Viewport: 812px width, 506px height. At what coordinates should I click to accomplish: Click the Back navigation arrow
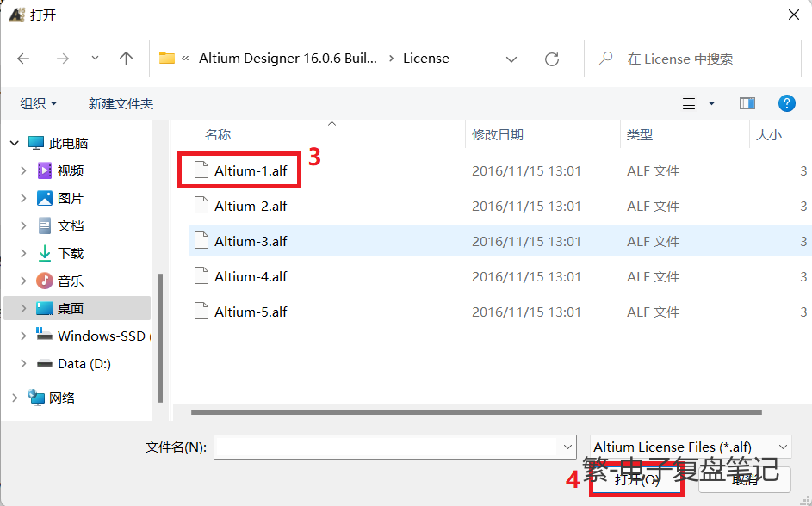(x=23, y=59)
